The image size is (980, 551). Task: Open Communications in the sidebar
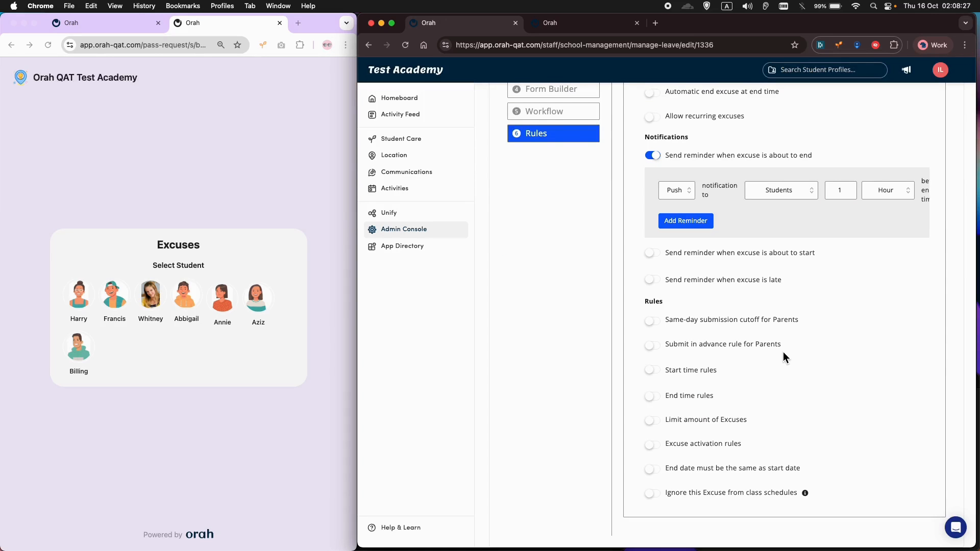pos(406,172)
